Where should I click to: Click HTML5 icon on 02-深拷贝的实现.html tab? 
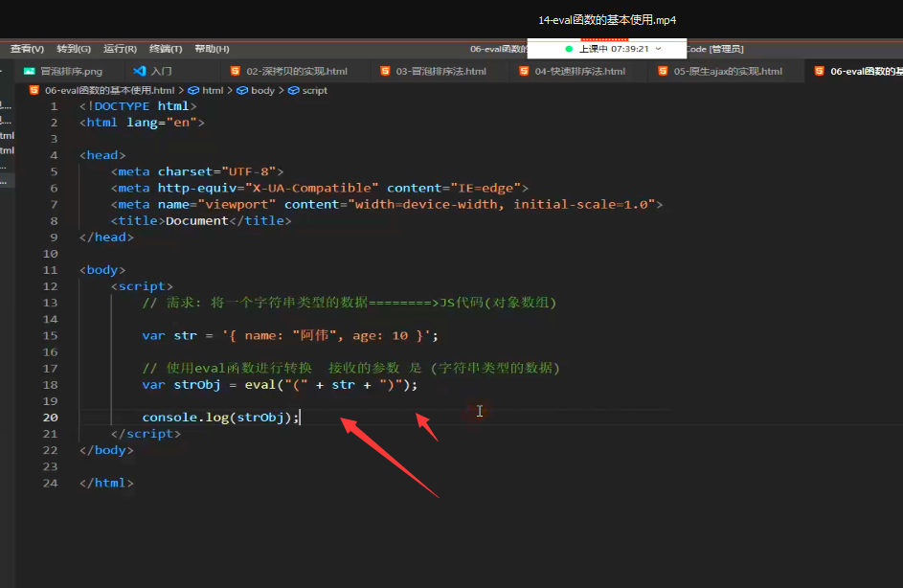(235, 71)
